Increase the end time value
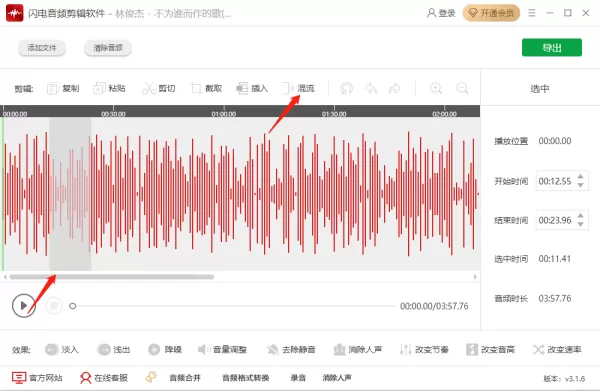This screenshot has height=391, width=600. 580,216
